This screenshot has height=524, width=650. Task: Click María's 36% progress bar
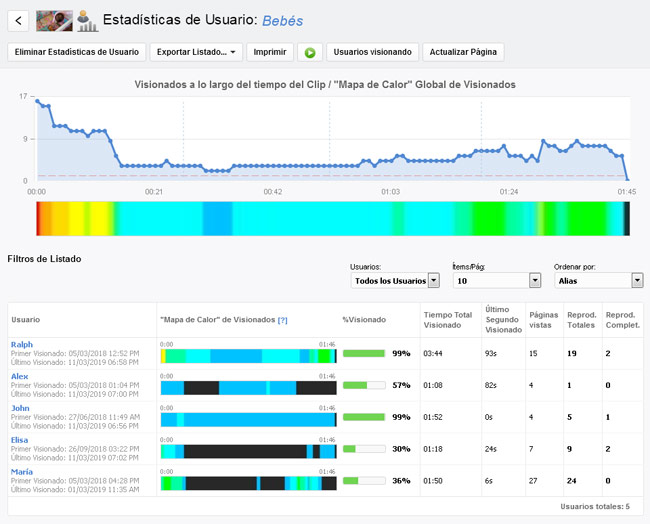pyautogui.click(x=364, y=481)
